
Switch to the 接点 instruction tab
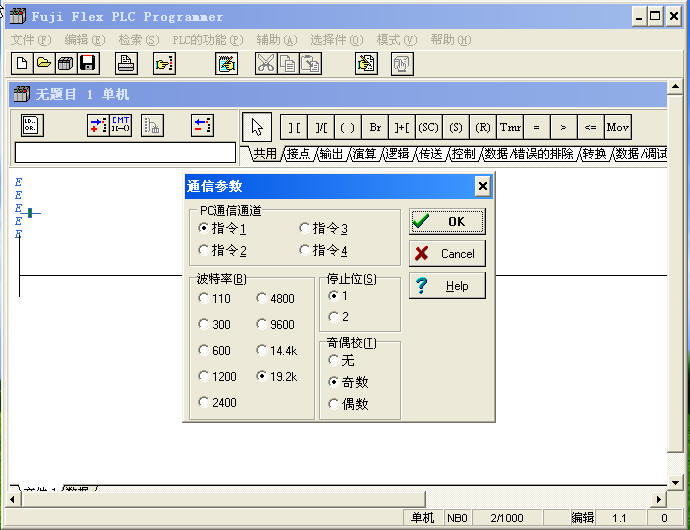pos(298,154)
